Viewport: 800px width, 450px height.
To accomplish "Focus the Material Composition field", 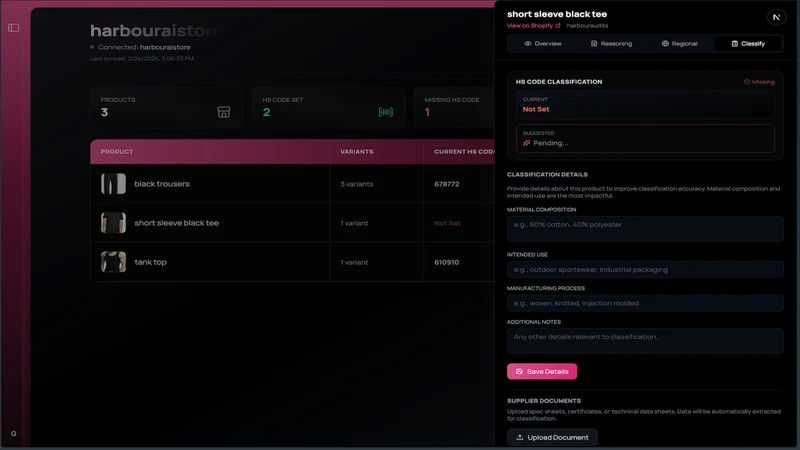I will 645,229.
